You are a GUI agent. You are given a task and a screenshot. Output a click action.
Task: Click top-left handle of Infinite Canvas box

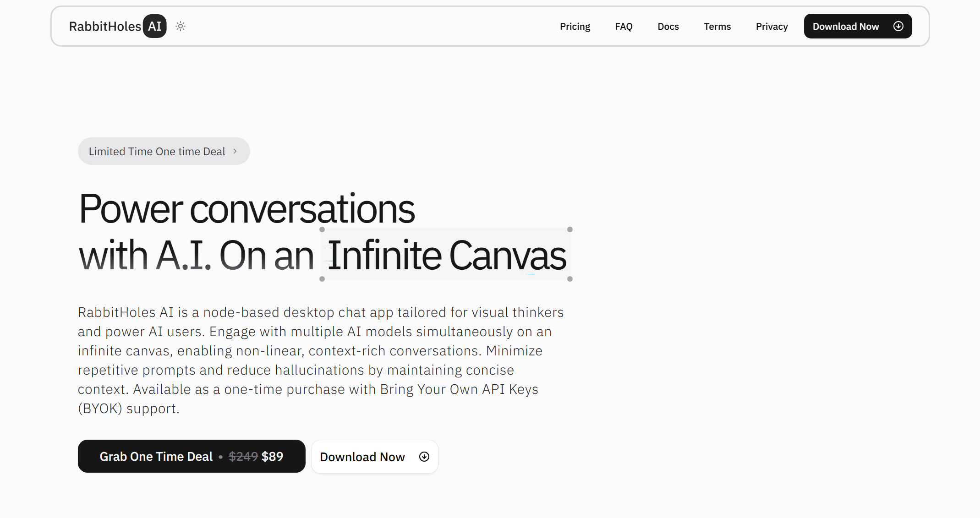322,229
